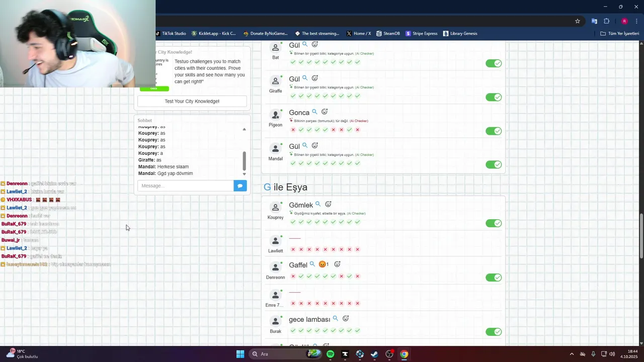Click Pigeon's player avatar
This screenshot has width=644, height=362.
pyautogui.click(x=275, y=115)
